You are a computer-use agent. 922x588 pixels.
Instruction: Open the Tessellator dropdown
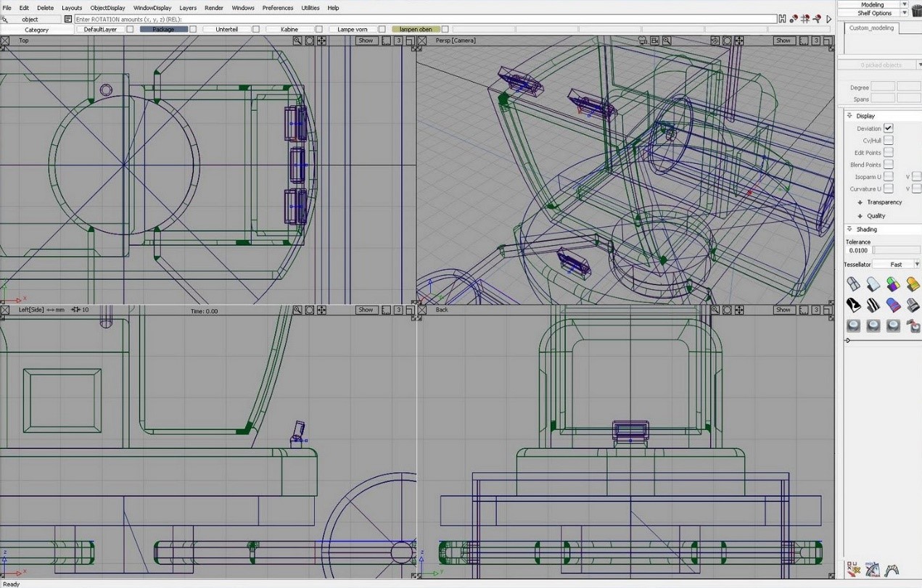point(897,265)
